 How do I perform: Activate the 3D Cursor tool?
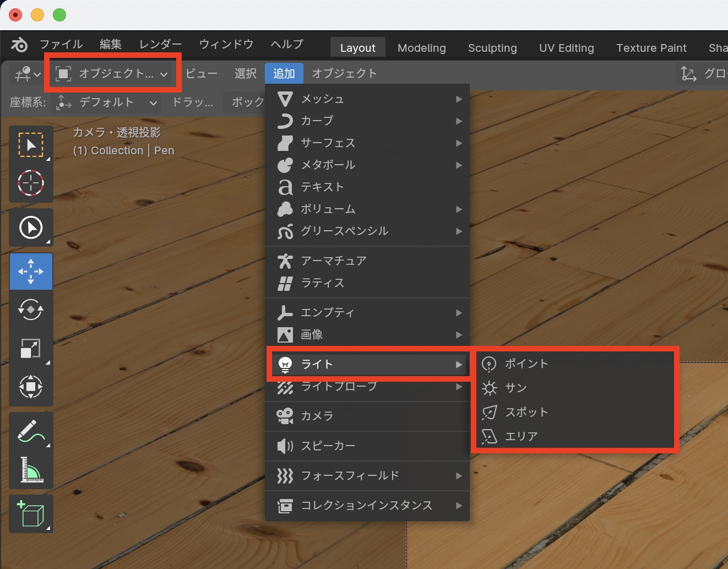point(31,183)
